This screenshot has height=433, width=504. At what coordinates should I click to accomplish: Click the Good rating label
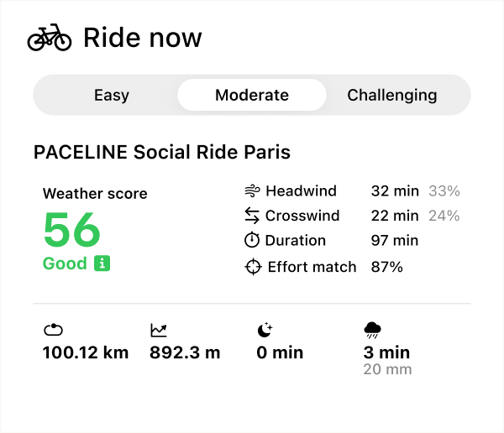click(65, 263)
